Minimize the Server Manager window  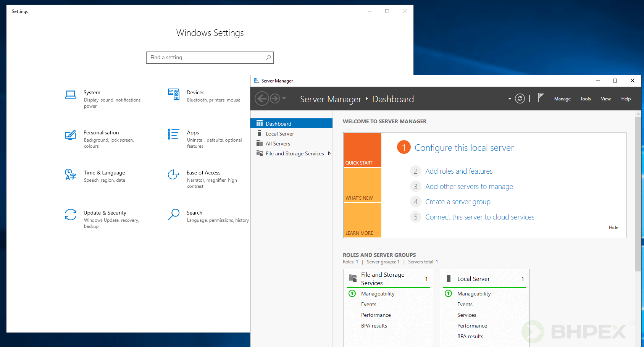tap(598, 81)
